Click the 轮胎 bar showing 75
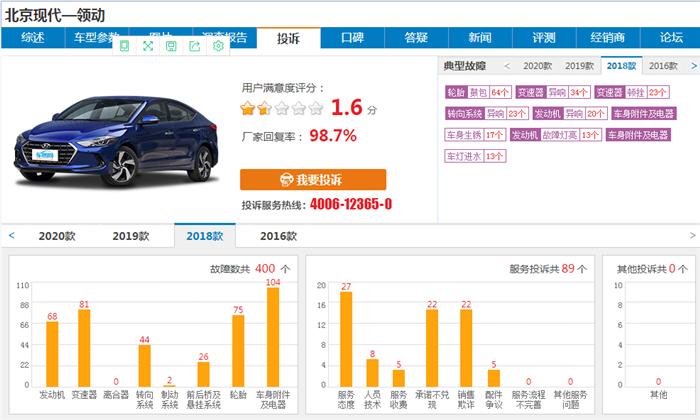 pyautogui.click(x=238, y=351)
